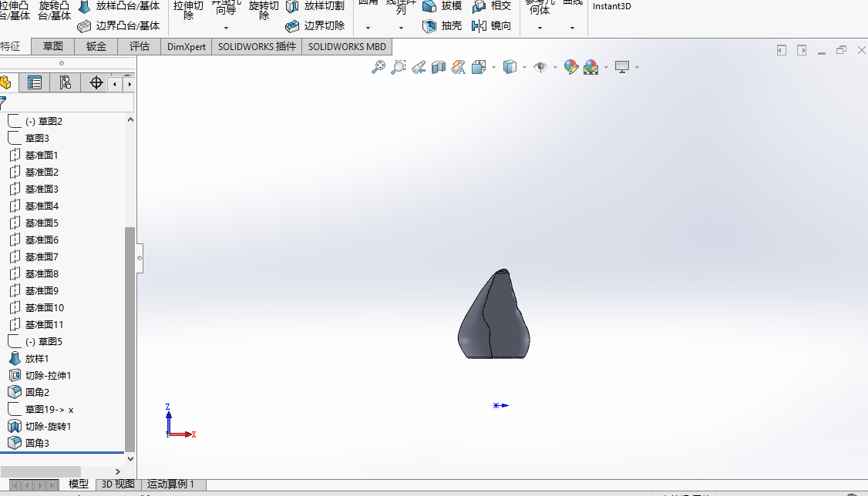Open the edit appearance color ball
The width and height of the screenshot is (868, 496).
pyautogui.click(x=570, y=68)
